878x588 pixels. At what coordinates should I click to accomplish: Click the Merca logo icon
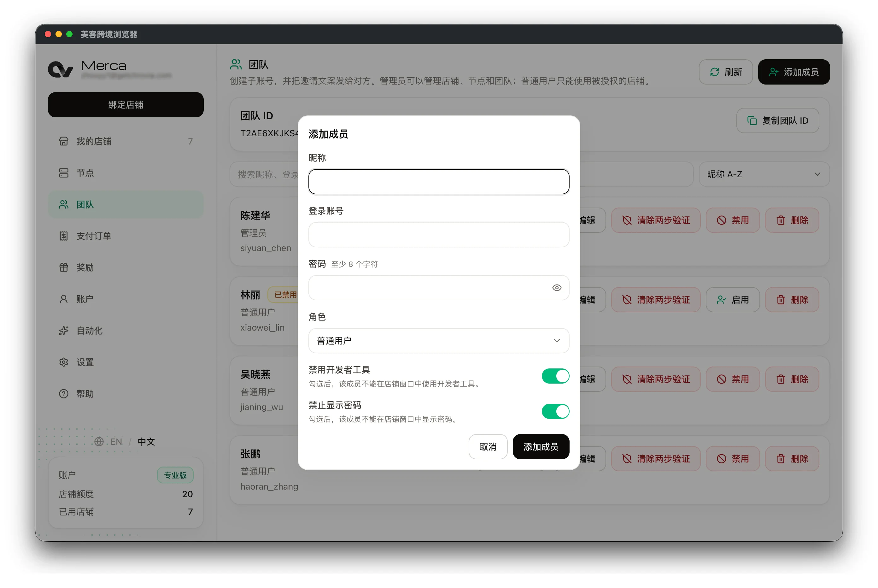point(60,70)
